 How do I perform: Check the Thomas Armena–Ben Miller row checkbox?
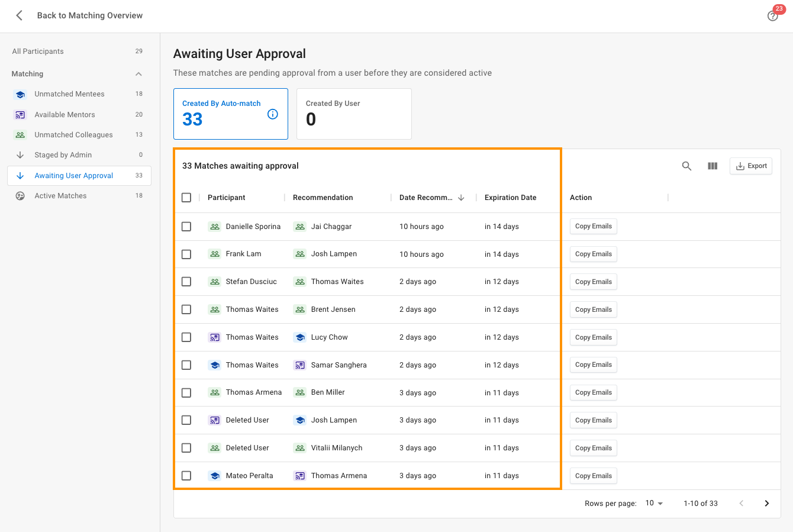pyautogui.click(x=186, y=393)
